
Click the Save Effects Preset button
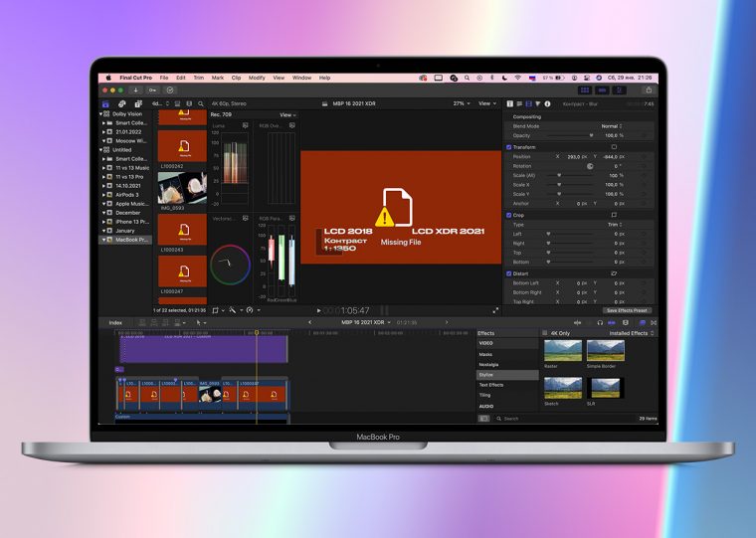pyautogui.click(x=627, y=310)
